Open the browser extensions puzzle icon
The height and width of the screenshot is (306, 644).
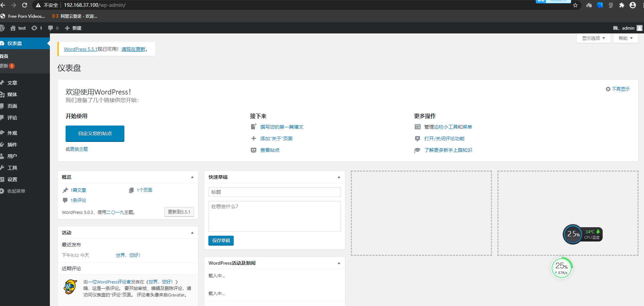(x=622, y=5)
